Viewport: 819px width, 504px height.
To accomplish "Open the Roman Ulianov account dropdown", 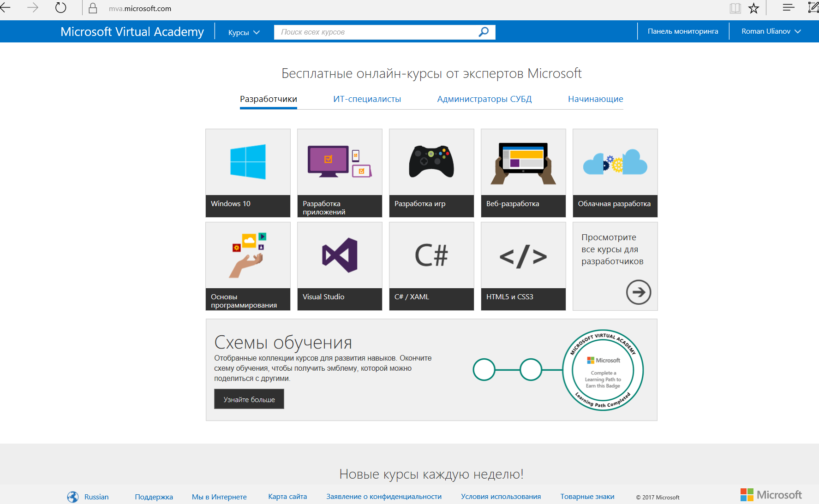I will pos(771,31).
